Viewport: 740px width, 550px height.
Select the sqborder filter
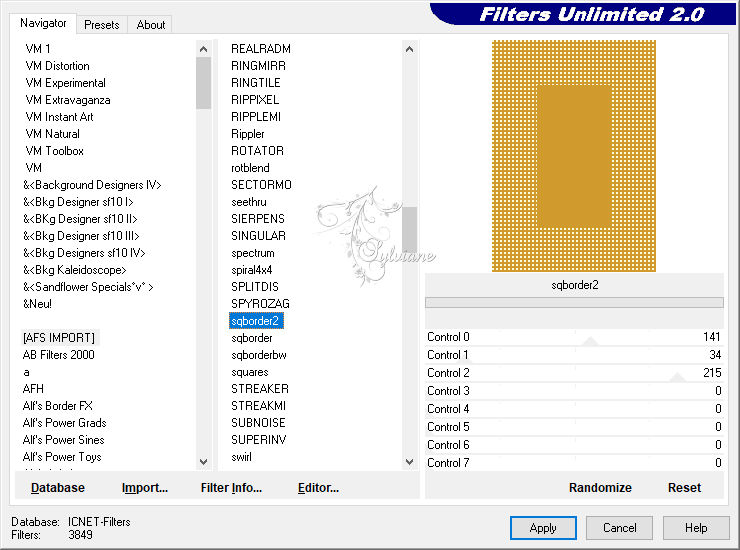(x=252, y=338)
